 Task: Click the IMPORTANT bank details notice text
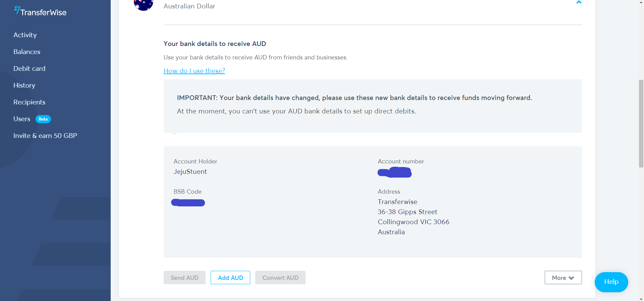355,98
